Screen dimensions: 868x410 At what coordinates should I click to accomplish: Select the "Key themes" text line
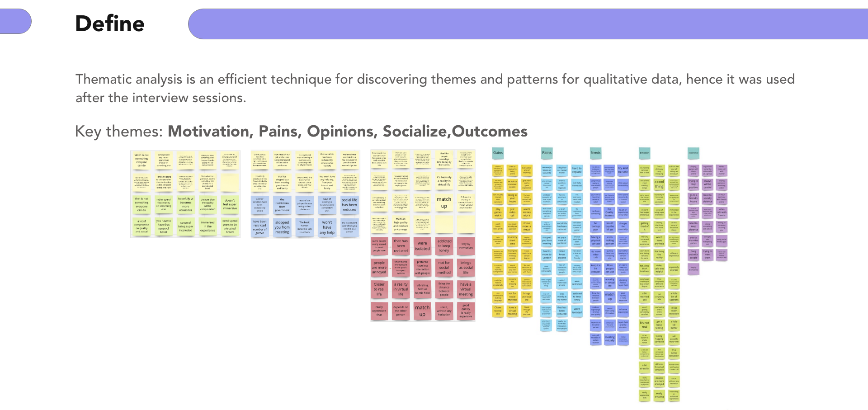[x=301, y=132]
